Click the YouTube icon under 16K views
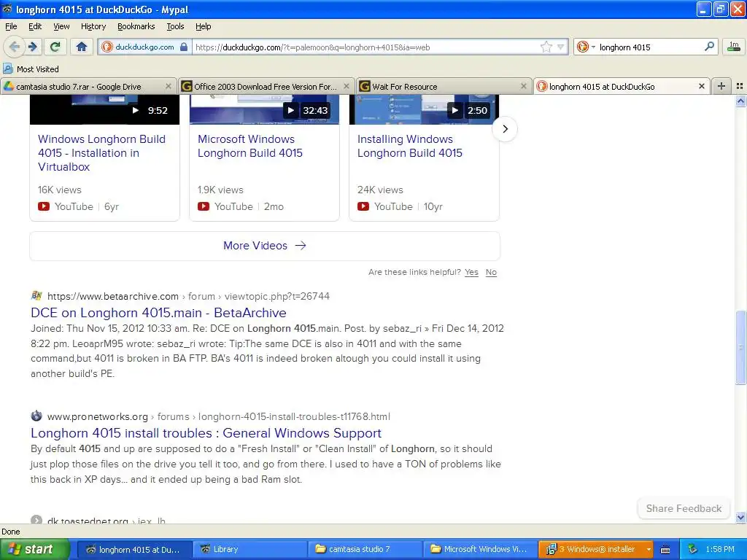Viewport: 747px width, 560px height. [44, 206]
